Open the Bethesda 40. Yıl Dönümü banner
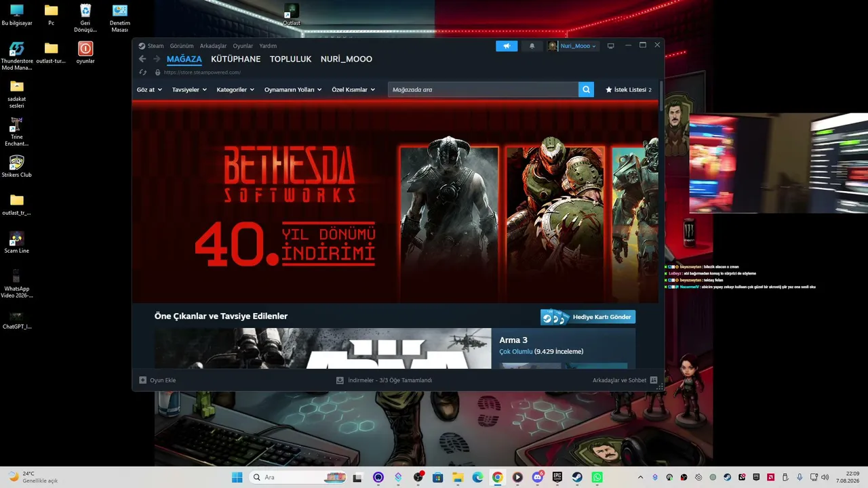 coord(395,201)
